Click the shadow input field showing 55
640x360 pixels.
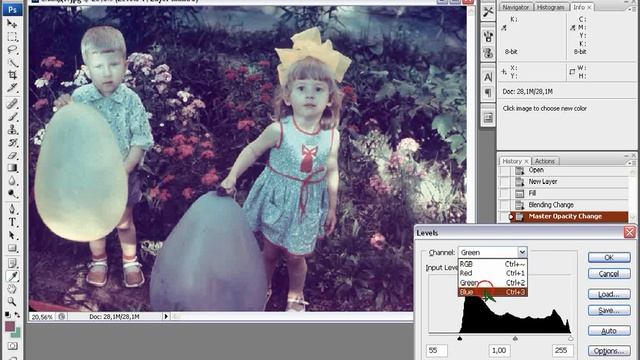tap(437, 350)
